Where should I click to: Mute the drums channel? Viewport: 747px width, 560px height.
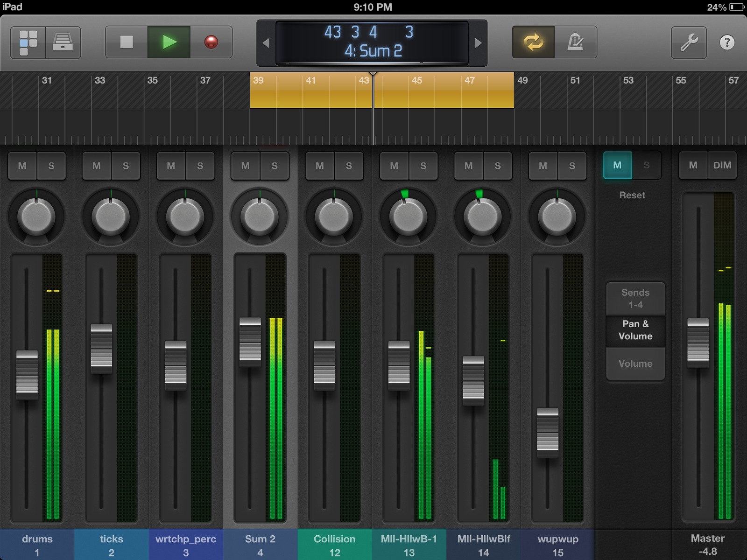(x=23, y=166)
